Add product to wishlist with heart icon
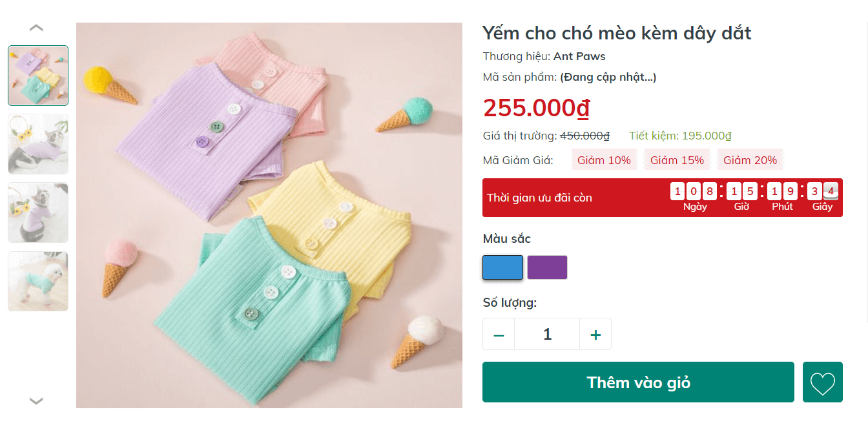The image size is (868, 425). 822,382
